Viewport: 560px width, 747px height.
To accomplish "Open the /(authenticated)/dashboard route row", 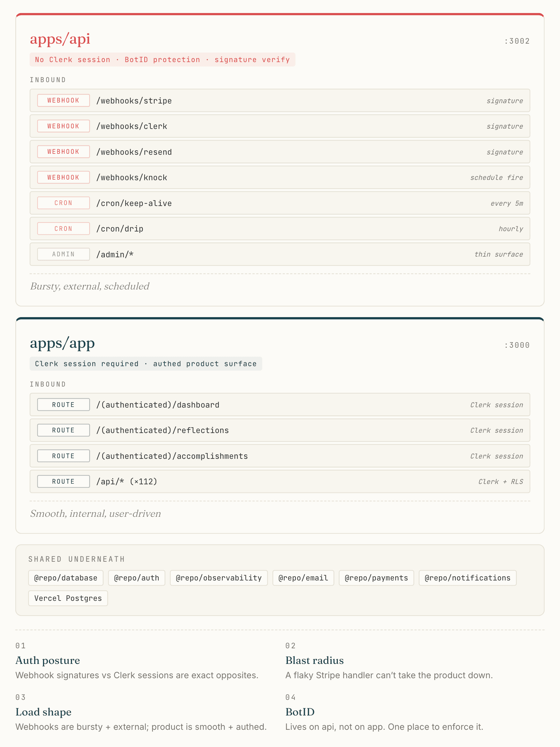I will point(280,405).
